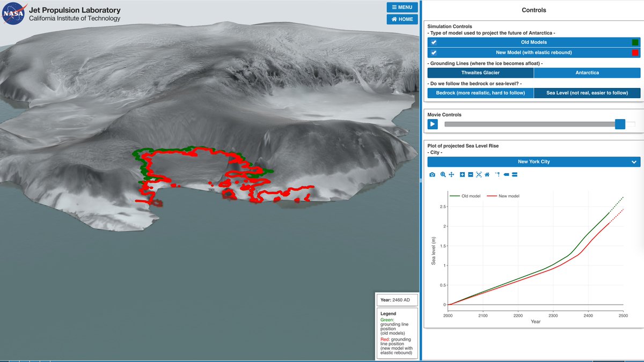Viewport: 644px width, 362px height.
Task: Select the plot Pan tool
Action: coord(451,175)
